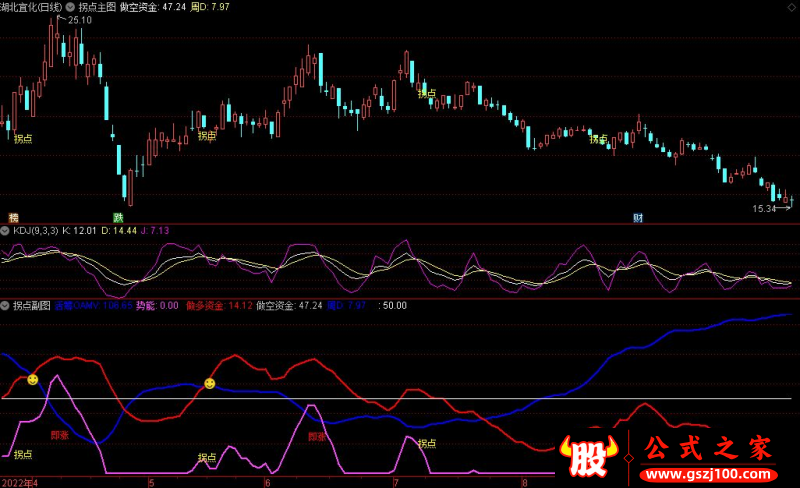Click the first smiley face signal icon
The image size is (800, 488).
click(x=32, y=380)
